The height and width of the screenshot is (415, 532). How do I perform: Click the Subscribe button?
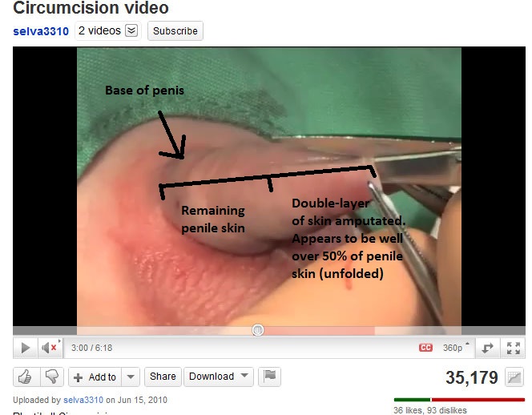click(175, 31)
